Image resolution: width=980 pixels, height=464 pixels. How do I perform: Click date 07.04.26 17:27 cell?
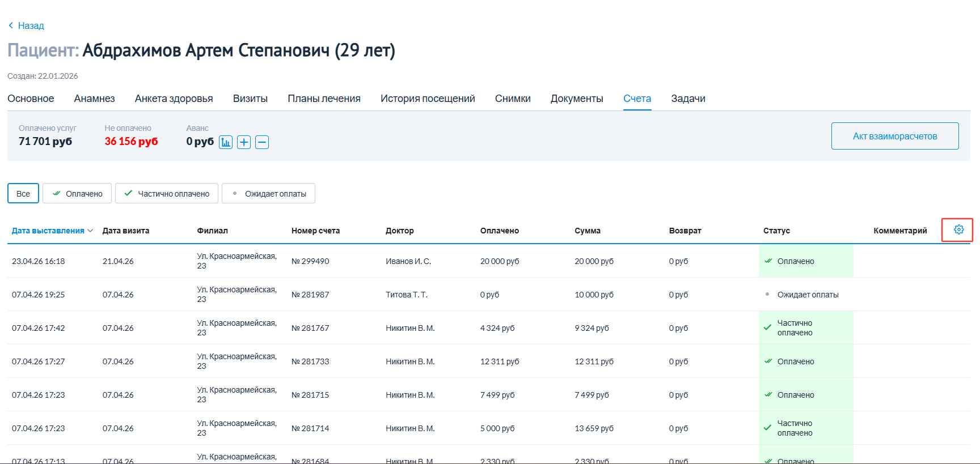39,361
